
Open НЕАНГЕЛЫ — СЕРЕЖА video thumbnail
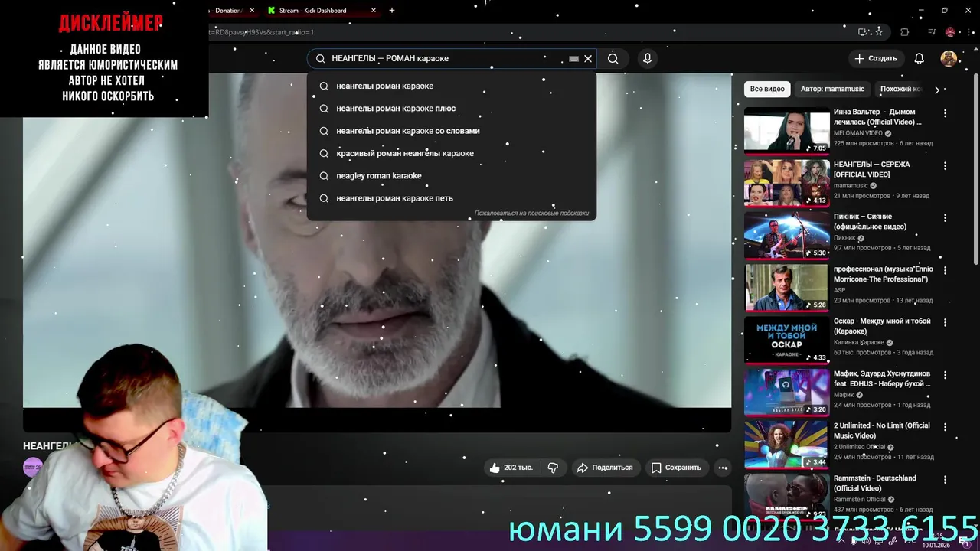787,184
